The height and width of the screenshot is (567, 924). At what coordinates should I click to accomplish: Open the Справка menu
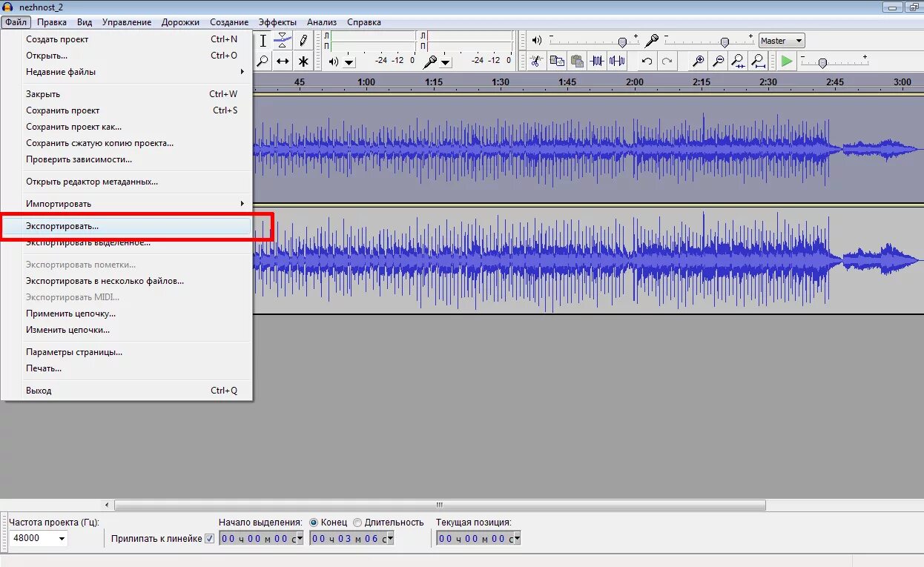tap(364, 22)
